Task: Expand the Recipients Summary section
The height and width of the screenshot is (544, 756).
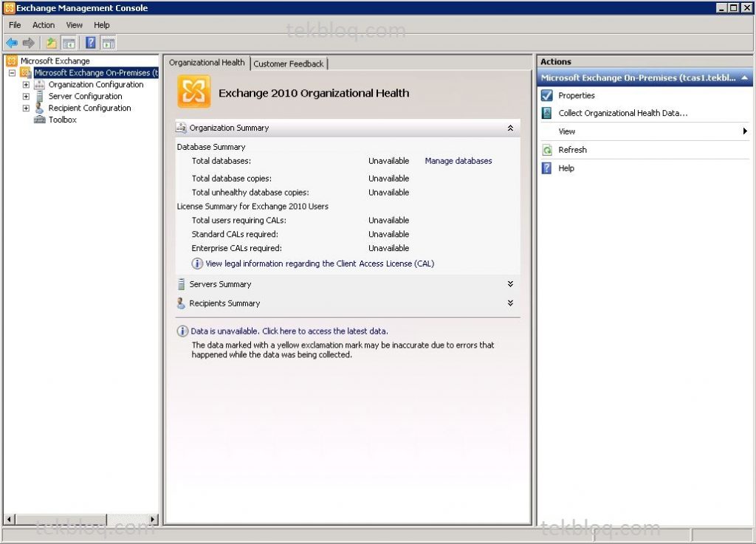Action: click(x=510, y=303)
